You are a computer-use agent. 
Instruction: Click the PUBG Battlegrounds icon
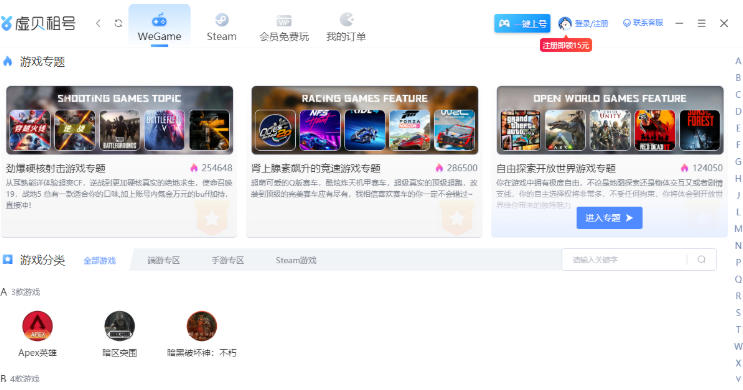pyautogui.click(x=119, y=130)
